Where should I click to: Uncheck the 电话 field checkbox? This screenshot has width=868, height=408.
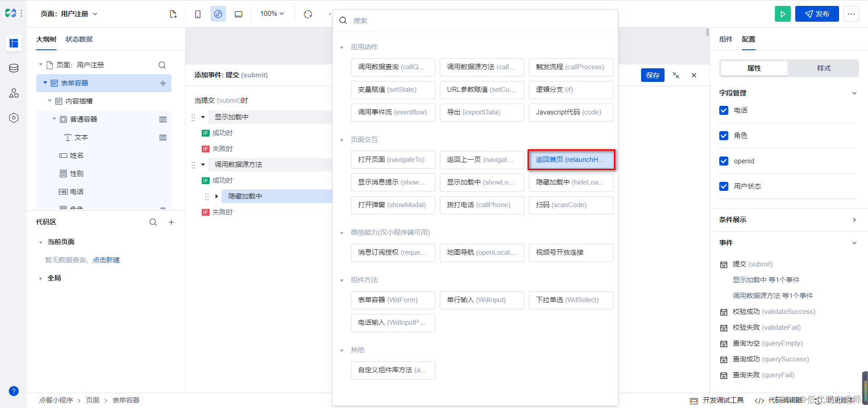pos(724,110)
